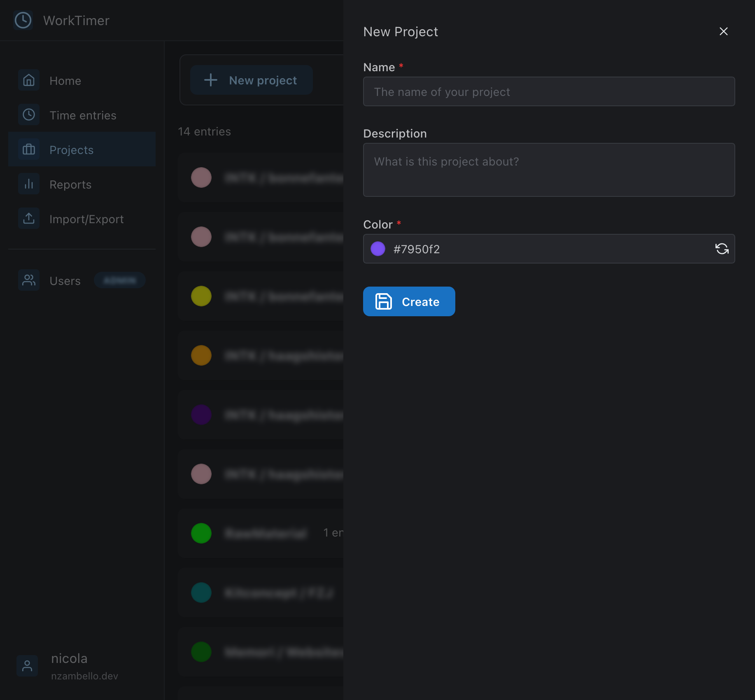
Task: Click the save icon inside the Create button
Action: point(383,301)
